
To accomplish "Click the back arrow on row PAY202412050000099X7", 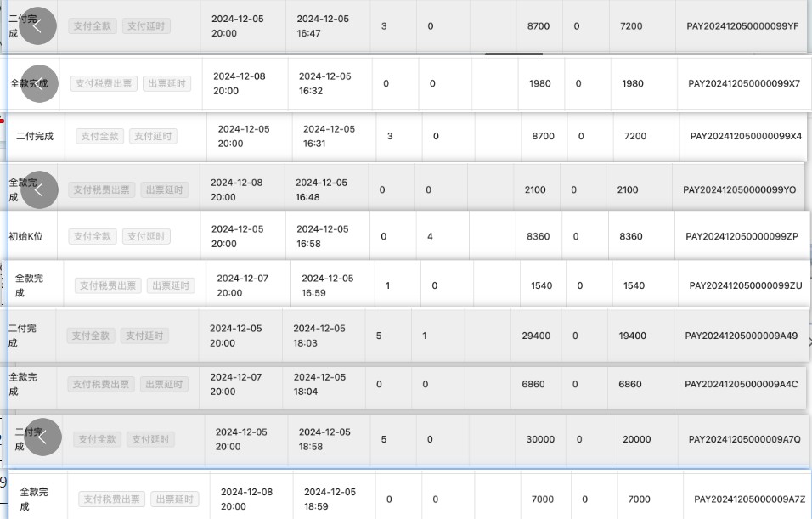I will [39, 83].
